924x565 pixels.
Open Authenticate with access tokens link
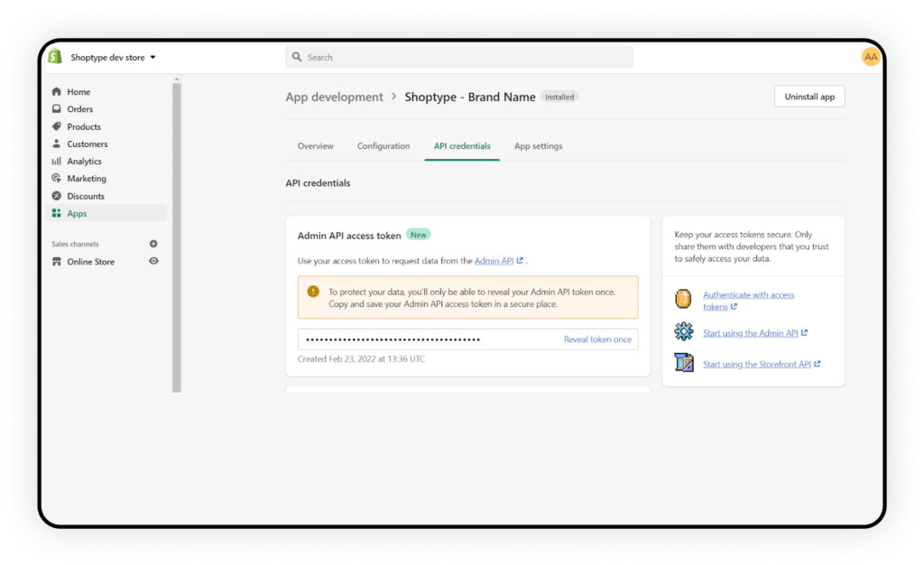pyautogui.click(x=748, y=301)
